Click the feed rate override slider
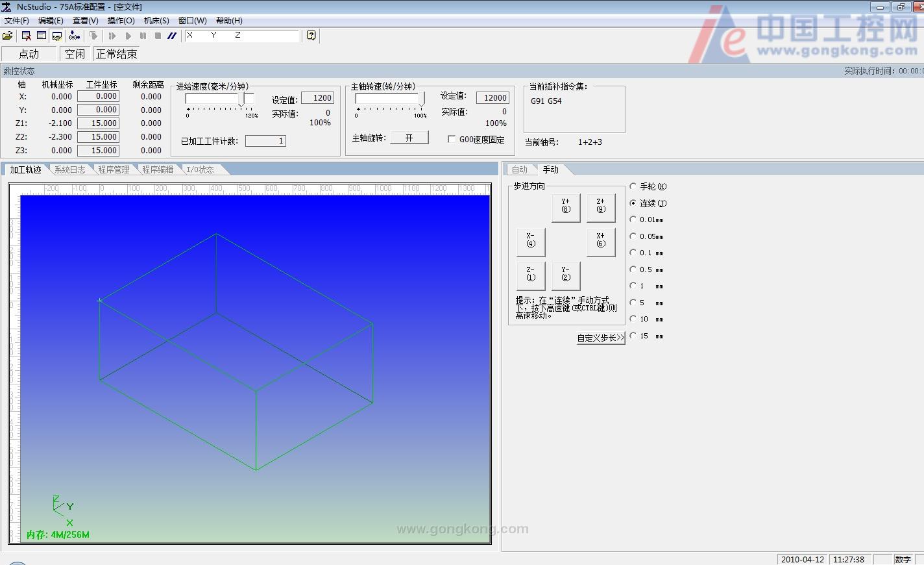This screenshot has width=924, height=565. pos(242,99)
